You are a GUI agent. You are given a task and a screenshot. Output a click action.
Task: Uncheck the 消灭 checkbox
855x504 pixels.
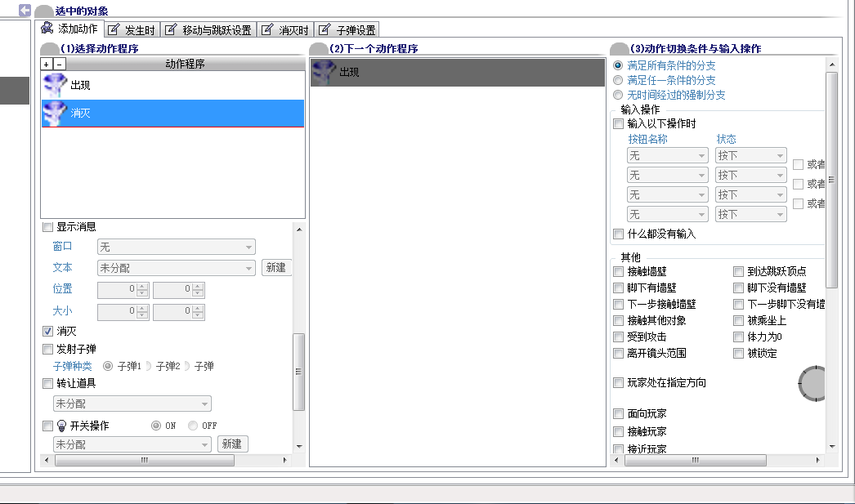[x=48, y=332]
